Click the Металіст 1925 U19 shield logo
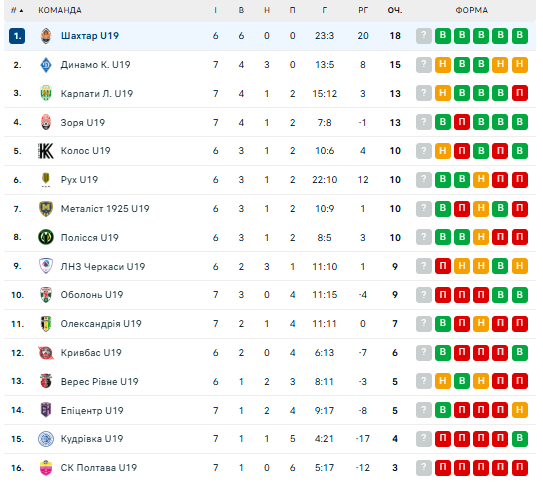Image resolution: width=543 pixels, height=482 pixels. pyautogui.click(x=46, y=209)
